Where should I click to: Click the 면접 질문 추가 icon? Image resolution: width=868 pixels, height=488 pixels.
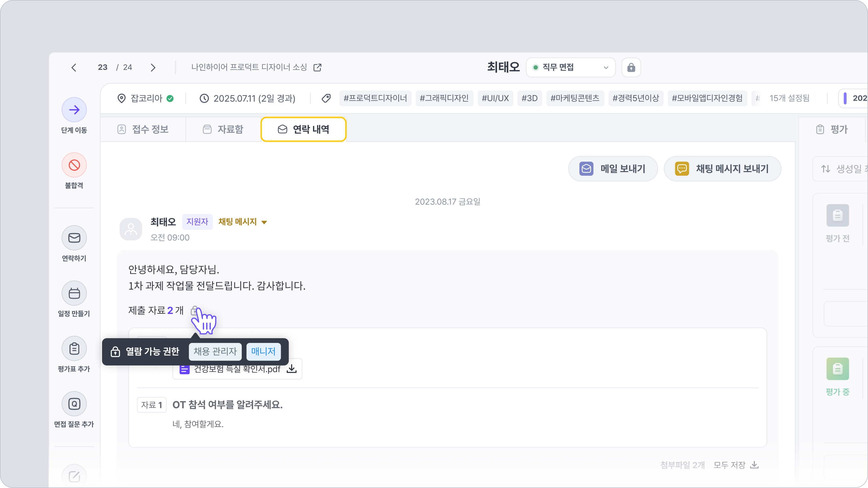coord(74,404)
